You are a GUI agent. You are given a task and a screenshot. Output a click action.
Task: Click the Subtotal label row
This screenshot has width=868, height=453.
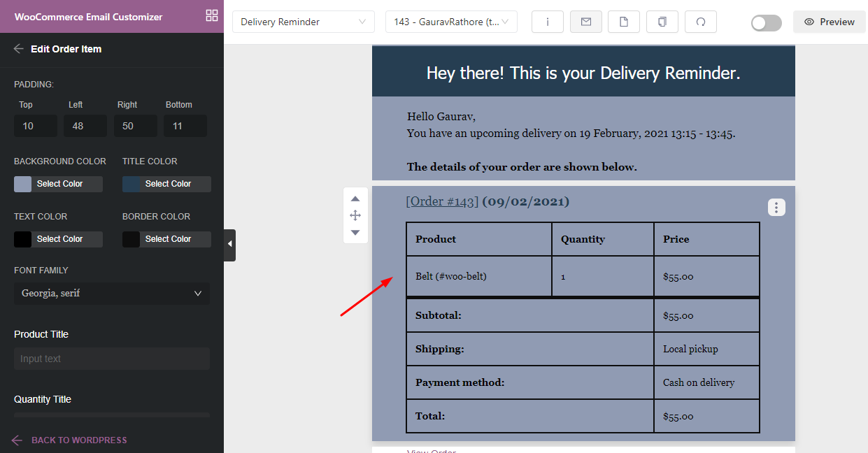click(530, 315)
